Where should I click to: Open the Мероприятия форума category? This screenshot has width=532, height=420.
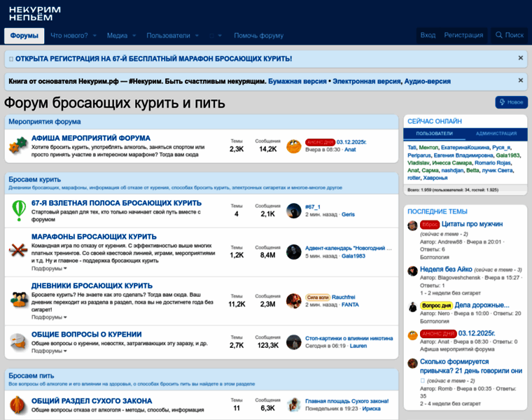click(45, 122)
